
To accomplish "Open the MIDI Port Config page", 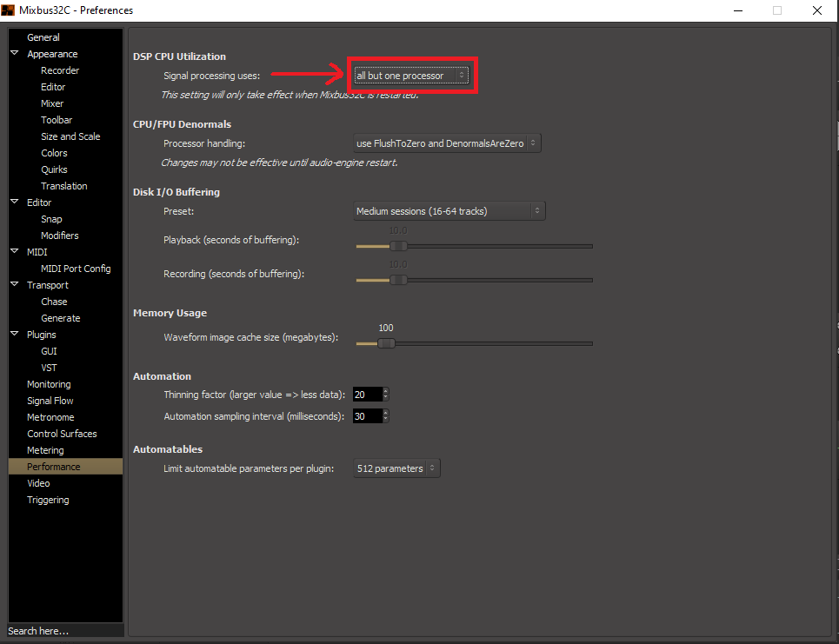I will 76,269.
